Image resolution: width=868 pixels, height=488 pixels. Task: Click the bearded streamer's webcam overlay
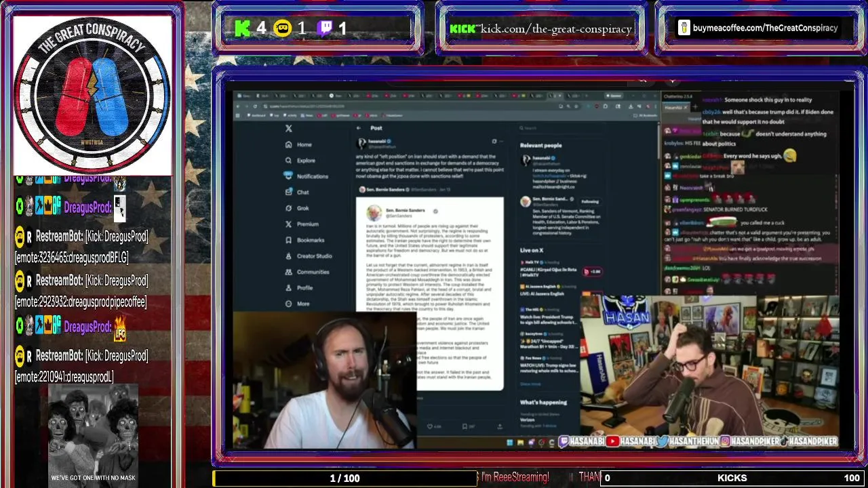325,381
